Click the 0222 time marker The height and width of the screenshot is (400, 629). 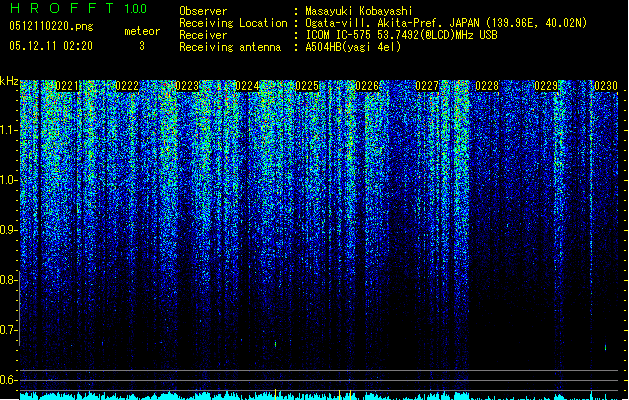click(x=127, y=86)
